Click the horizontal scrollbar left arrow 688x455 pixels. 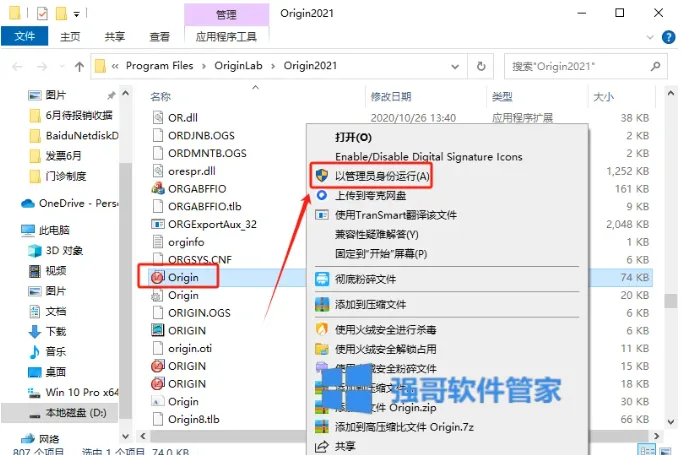click(x=143, y=436)
